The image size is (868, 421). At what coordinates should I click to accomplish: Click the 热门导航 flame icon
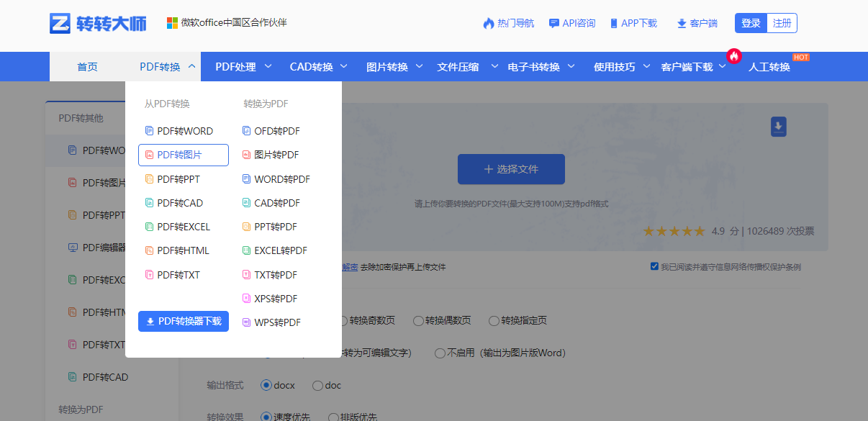coord(486,22)
